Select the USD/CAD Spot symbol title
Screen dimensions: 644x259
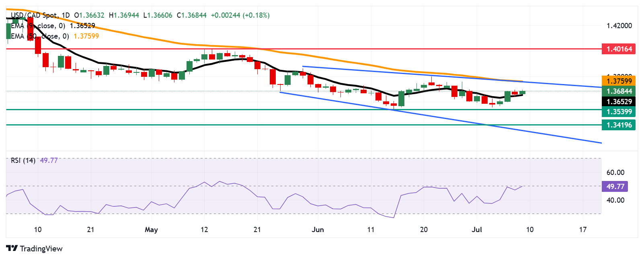(x=34, y=15)
